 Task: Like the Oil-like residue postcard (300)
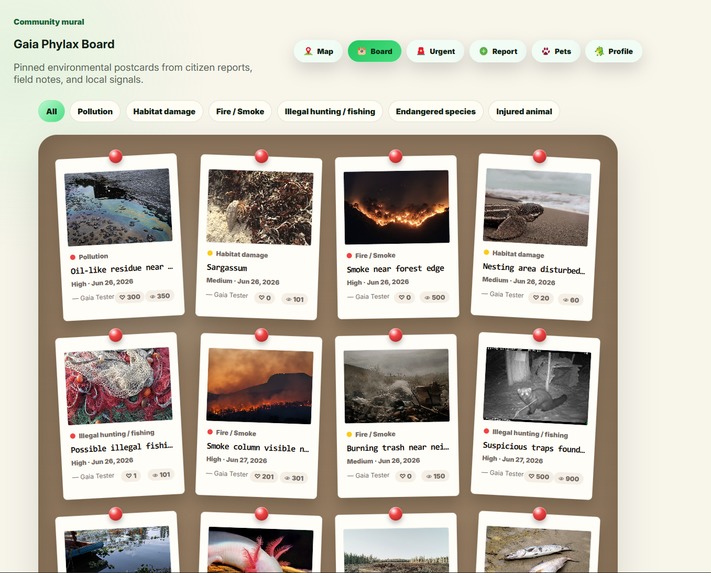pyautogui.click(x=130, y=297)
